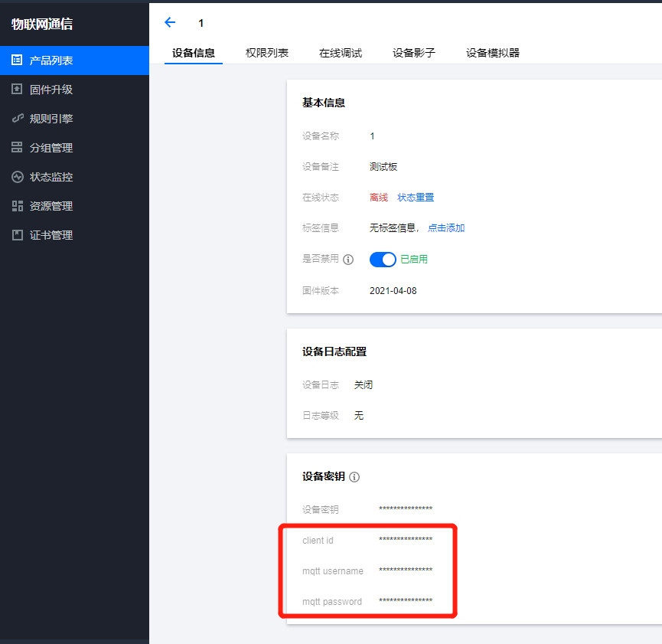662x644 pixels.
Task: Click info icon beside 是否禁用
Action: [348, 260]
